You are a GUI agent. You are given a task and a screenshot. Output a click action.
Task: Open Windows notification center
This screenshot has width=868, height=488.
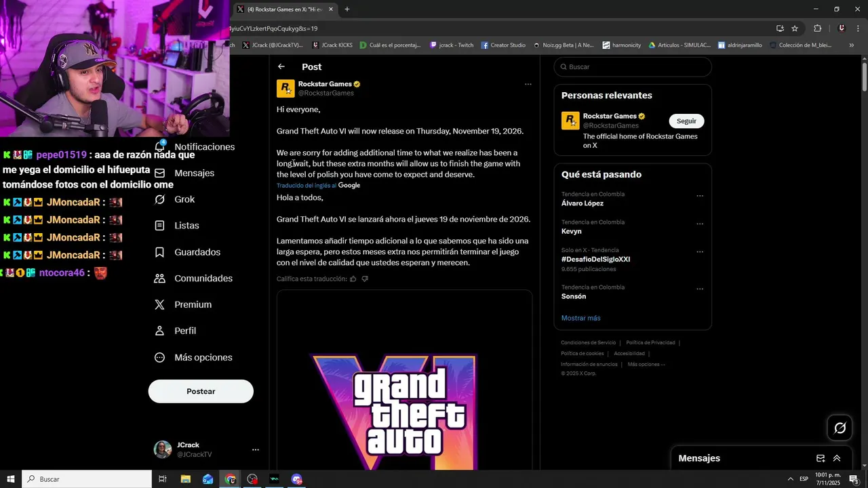854,479
